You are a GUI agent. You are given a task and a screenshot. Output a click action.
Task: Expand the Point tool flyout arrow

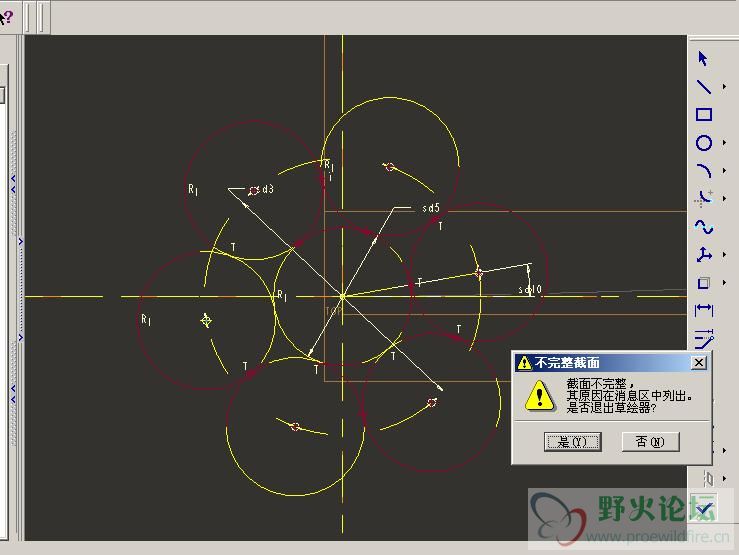[724, 254]
